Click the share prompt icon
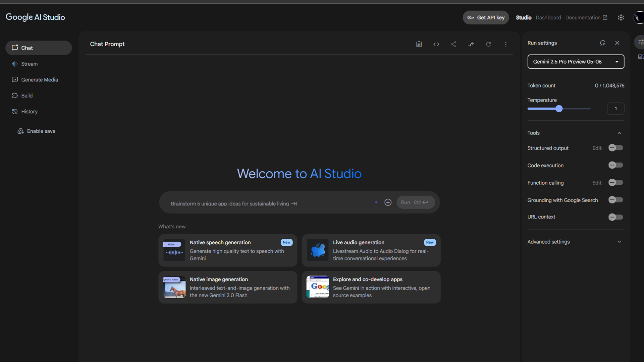 tap(453, 44)
